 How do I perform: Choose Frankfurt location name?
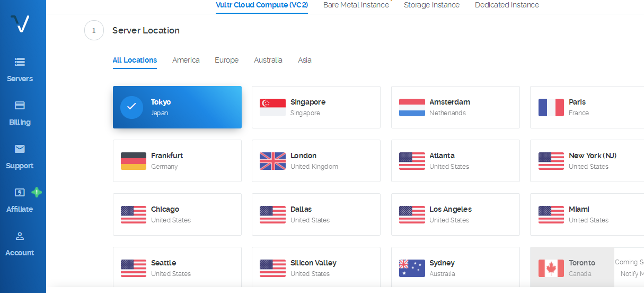click(167, 156)
